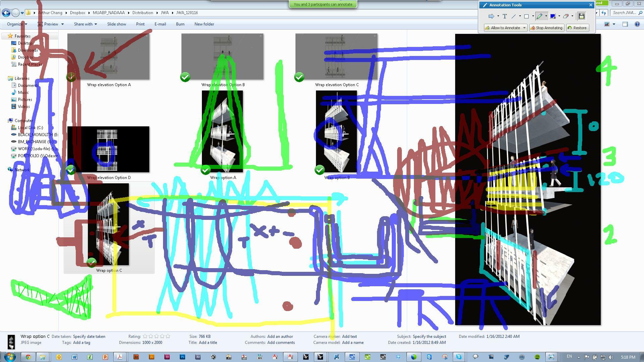Click the fifth rating star
644x362 pixels.
[x=168, y=336]
